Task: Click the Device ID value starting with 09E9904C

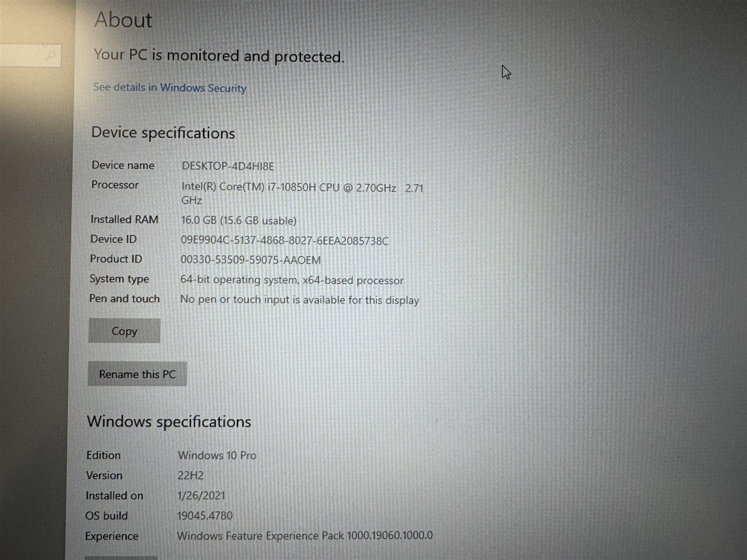Action: [x=284, y=241]
